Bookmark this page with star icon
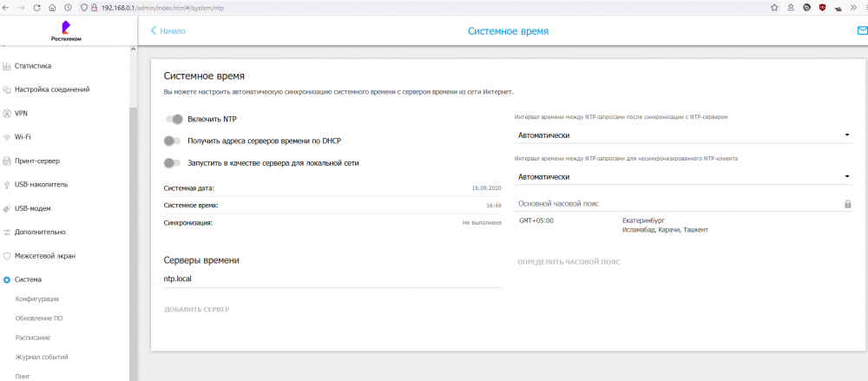868x381 pixels. [x=773, y=7]
